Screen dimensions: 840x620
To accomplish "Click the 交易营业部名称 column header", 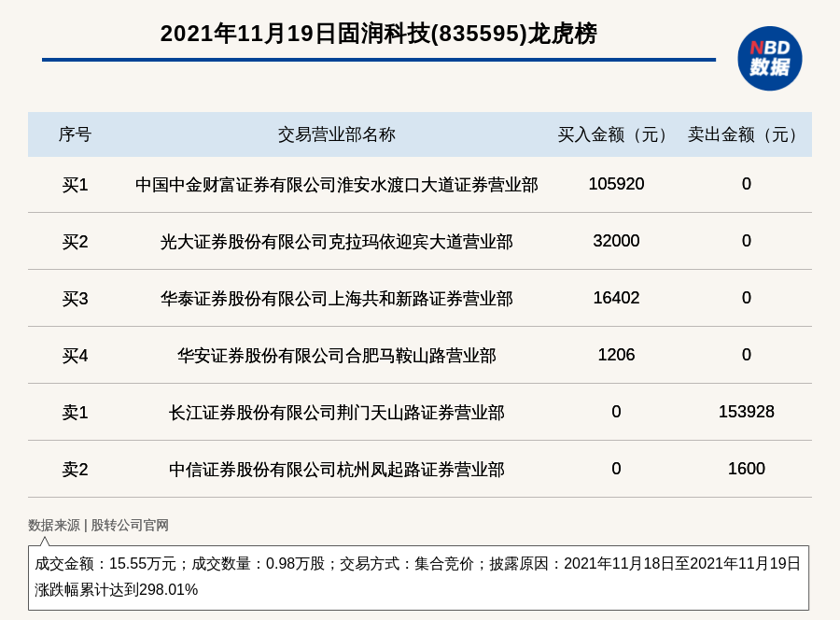I will 336,134.
